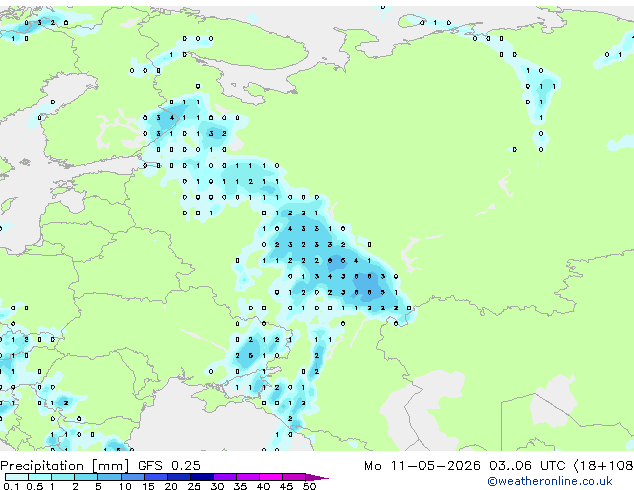This screenshot has height=490, width=634.
Task: Click the '10' legend scale label
Action: [125, 486]
